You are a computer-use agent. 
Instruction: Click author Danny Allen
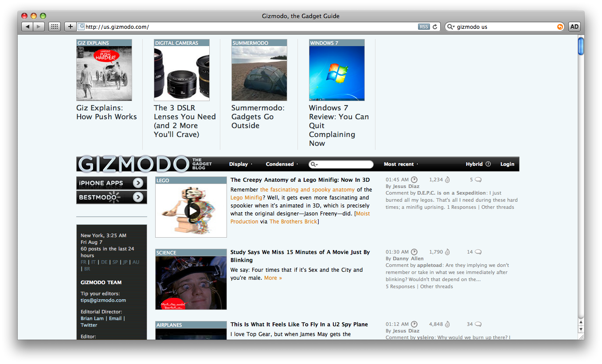(x=408, y=258)
